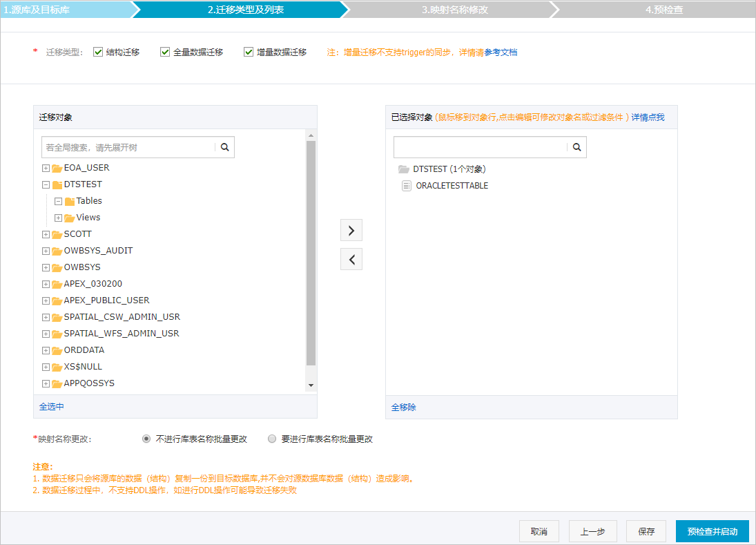Select 不进行库表名称批量更改 radio option
756x545 pixels.
click(x=146, y=439)
